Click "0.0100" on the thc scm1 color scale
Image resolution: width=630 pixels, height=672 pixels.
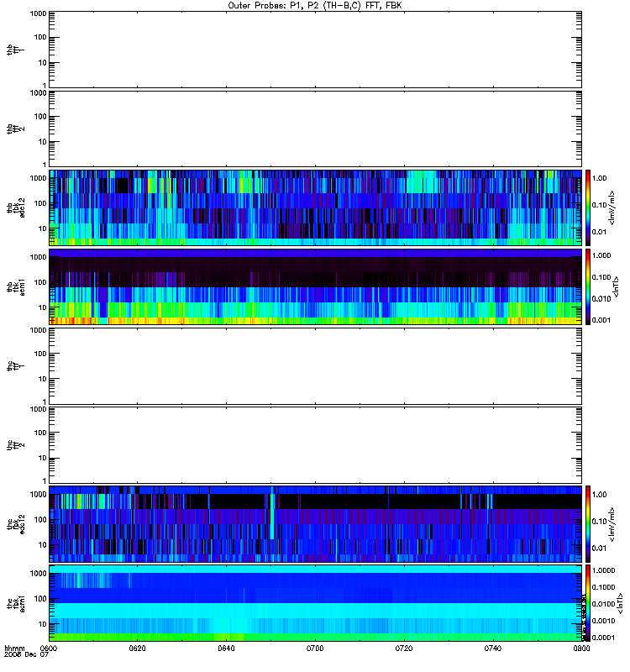coord(603,604)
